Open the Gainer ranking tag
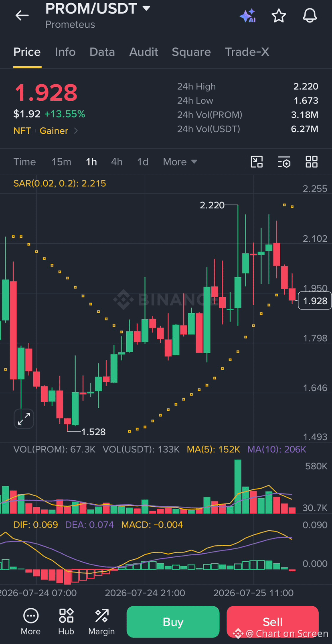The image size is (332, 644). click(x=54, y=131)
